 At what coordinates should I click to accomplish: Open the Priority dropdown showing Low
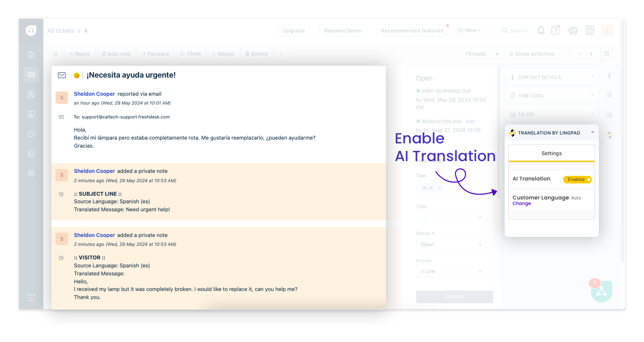coord(451,271)
